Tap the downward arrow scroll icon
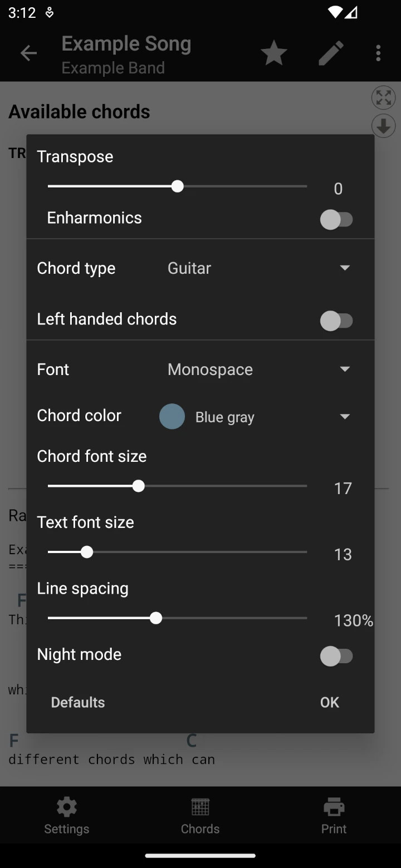401x868 pixels. coord(383,126)
